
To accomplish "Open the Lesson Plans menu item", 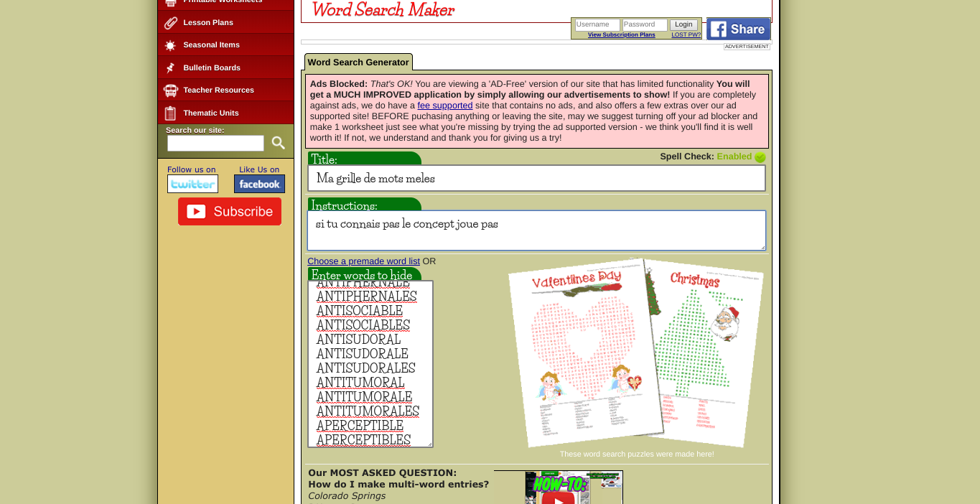I will click(208, 22).
